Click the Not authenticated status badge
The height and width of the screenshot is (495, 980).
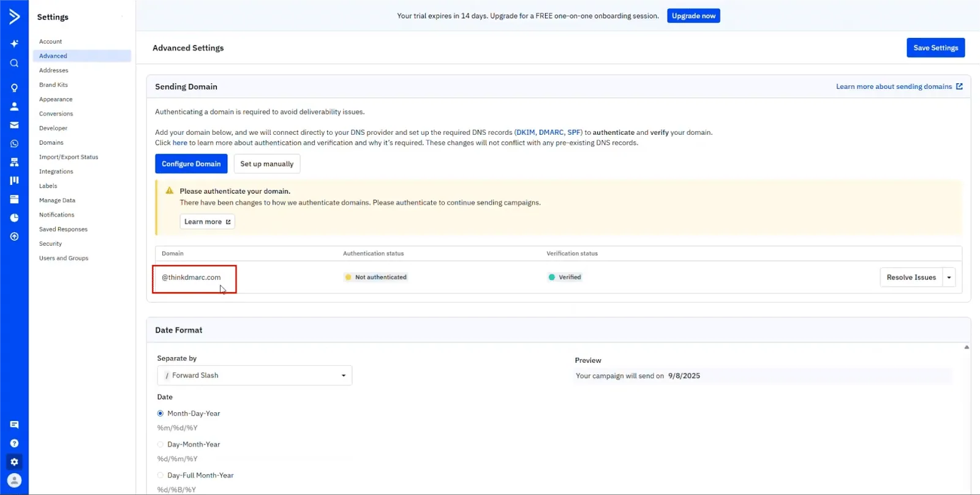click(x=375, y=277)
